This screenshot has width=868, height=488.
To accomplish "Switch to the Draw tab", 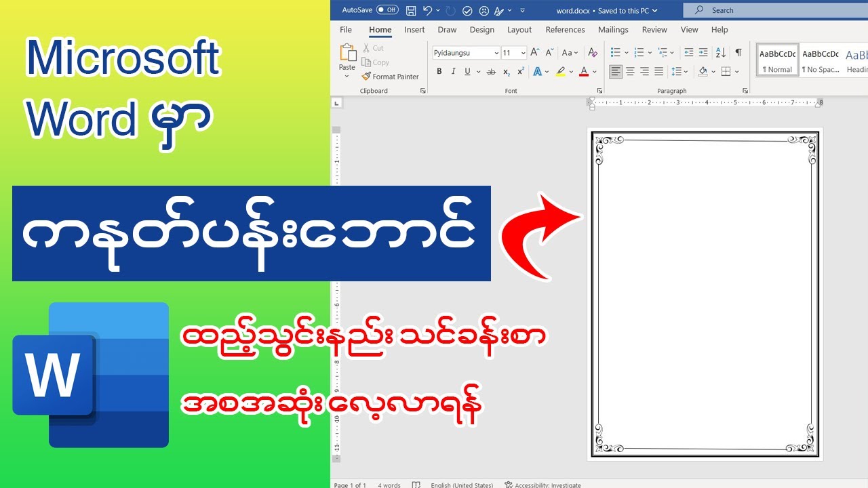I will 447,30.
